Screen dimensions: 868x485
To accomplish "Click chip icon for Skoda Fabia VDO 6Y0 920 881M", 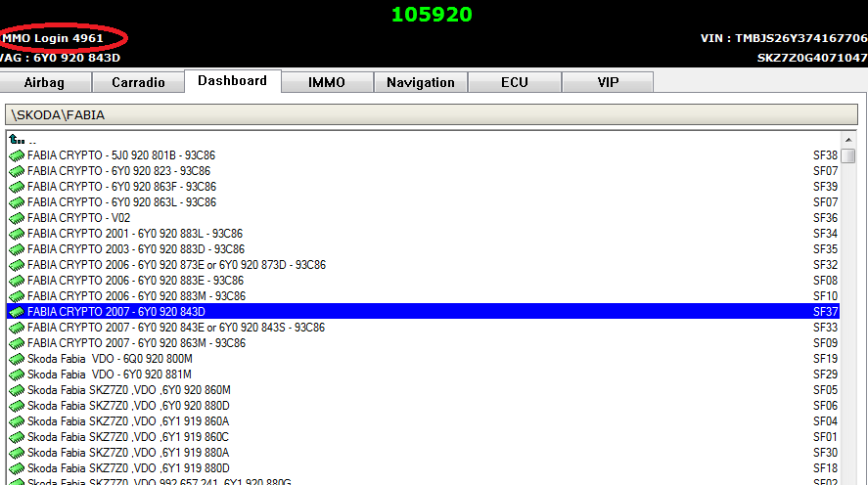I will point(17,375).
